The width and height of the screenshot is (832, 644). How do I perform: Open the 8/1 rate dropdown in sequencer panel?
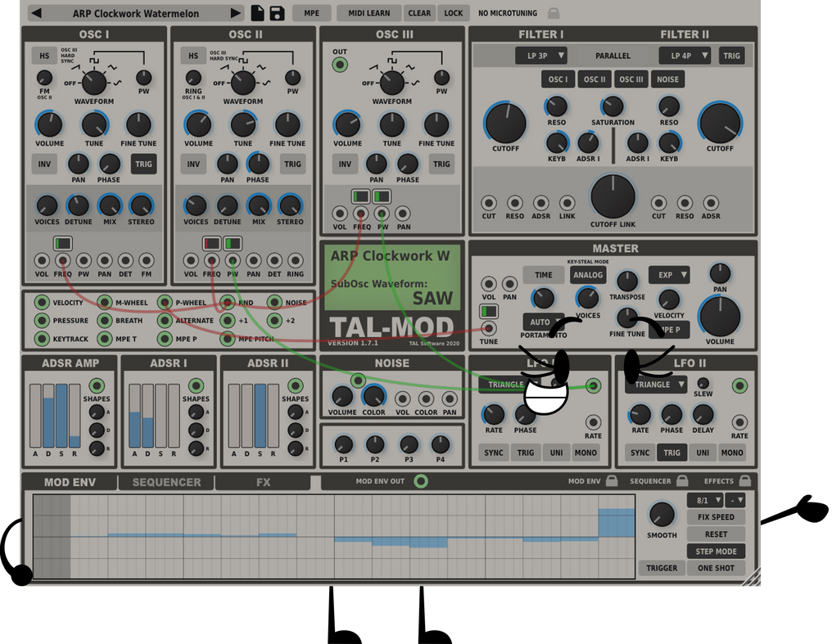coord(704,500)
